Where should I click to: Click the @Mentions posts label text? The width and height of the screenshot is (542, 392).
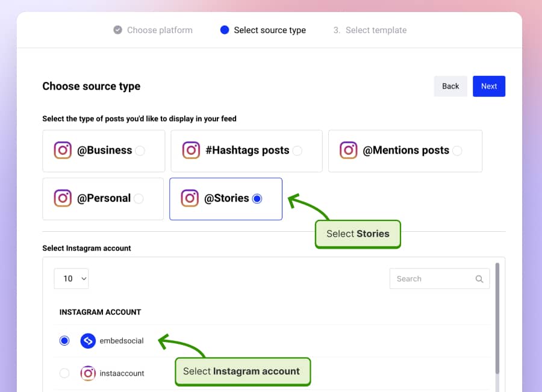[406, 151]
